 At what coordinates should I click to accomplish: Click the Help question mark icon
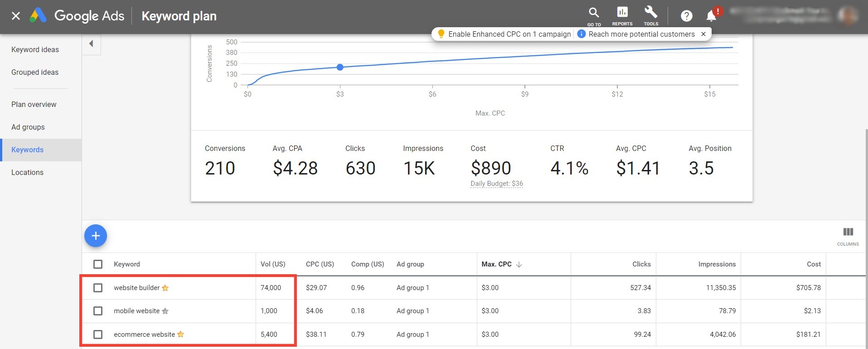click(x=686, y=16)
